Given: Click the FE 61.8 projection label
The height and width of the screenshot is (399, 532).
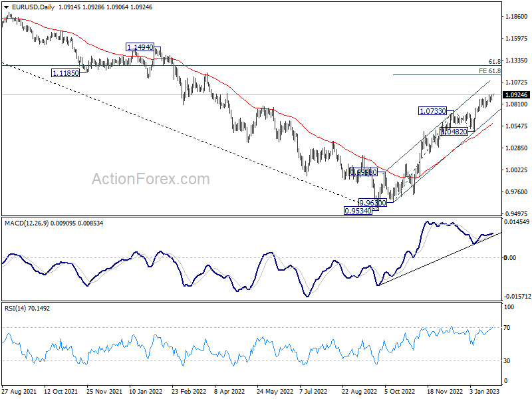Looking at the screenshot, I should click(x=489, y=71).
